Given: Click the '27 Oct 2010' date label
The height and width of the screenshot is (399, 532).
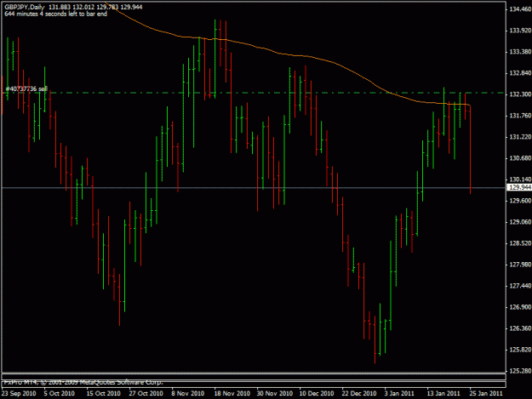Looking at the screenshot, I should (146, 393).
